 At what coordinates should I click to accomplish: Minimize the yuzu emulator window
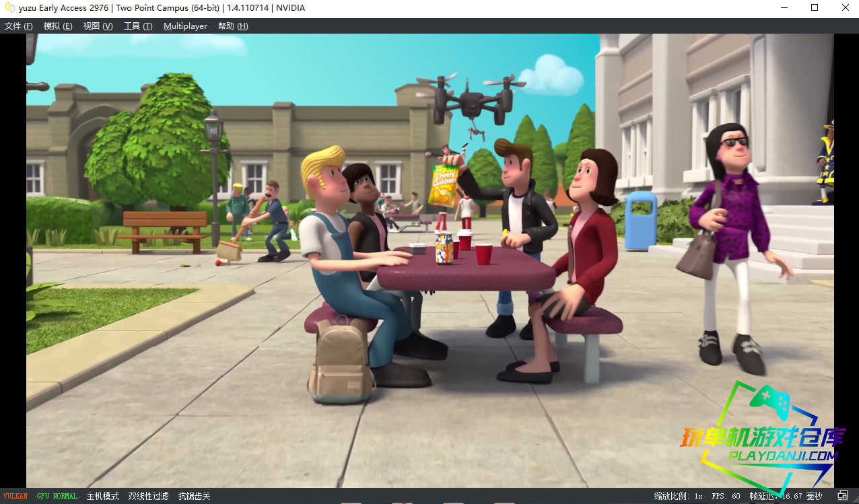click(x=784, y=8)
